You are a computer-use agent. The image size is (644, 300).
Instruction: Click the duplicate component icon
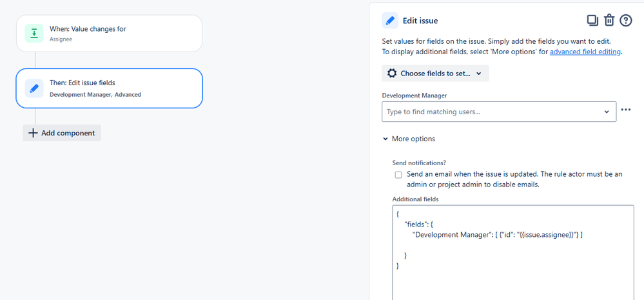[592, 20]
